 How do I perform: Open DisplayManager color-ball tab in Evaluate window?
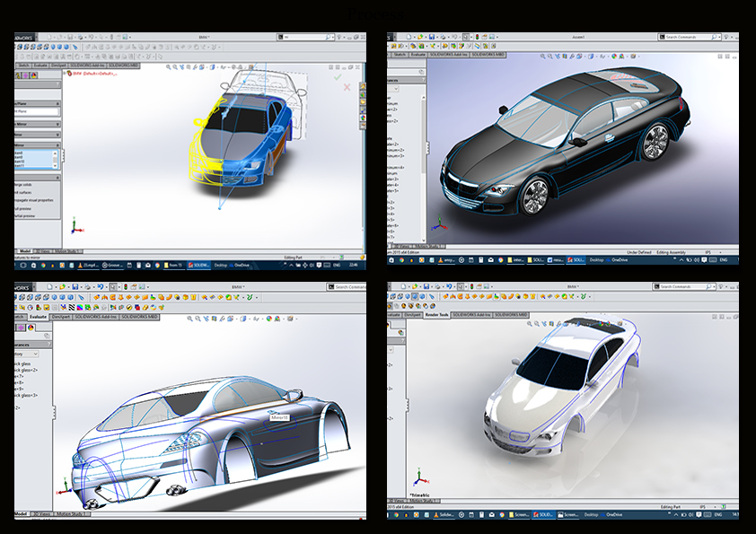[31, 328]
